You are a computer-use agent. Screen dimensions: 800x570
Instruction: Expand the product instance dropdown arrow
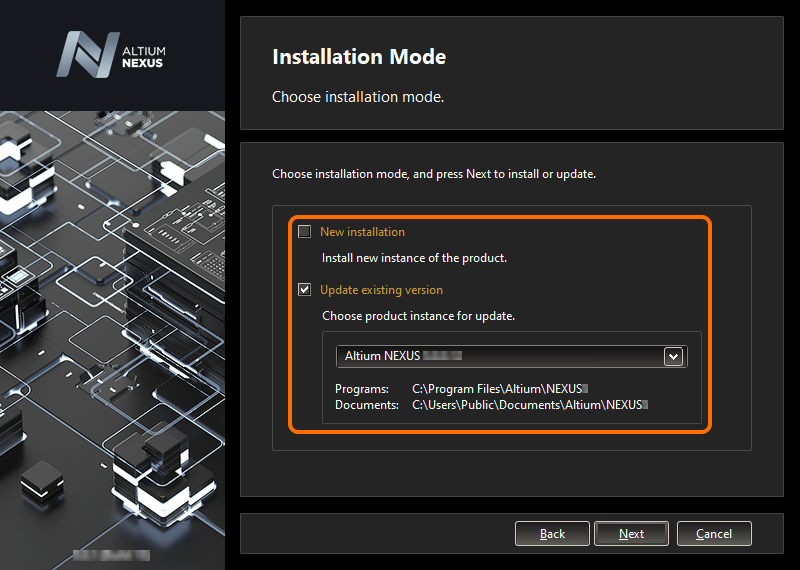673,356
